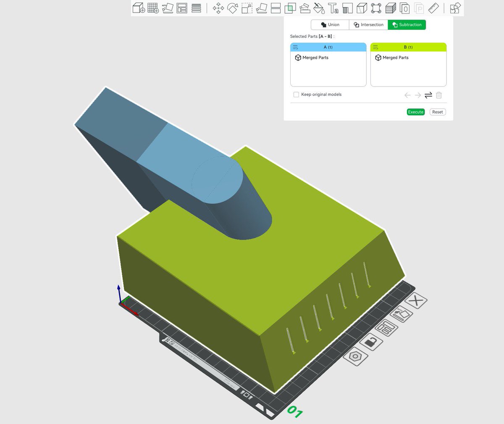Click the cracked cube toolbar icon
Screen dimensions: 504x424
(x=362, y=8)
